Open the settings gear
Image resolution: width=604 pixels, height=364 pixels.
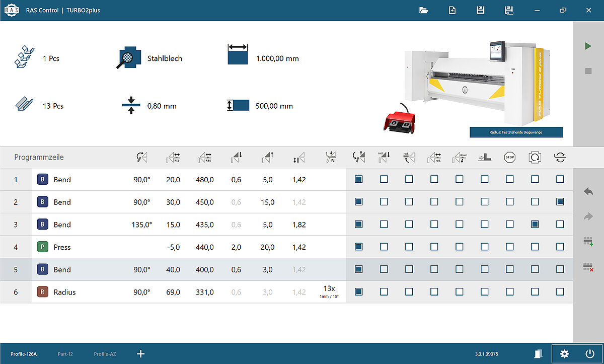click(564, 354)
